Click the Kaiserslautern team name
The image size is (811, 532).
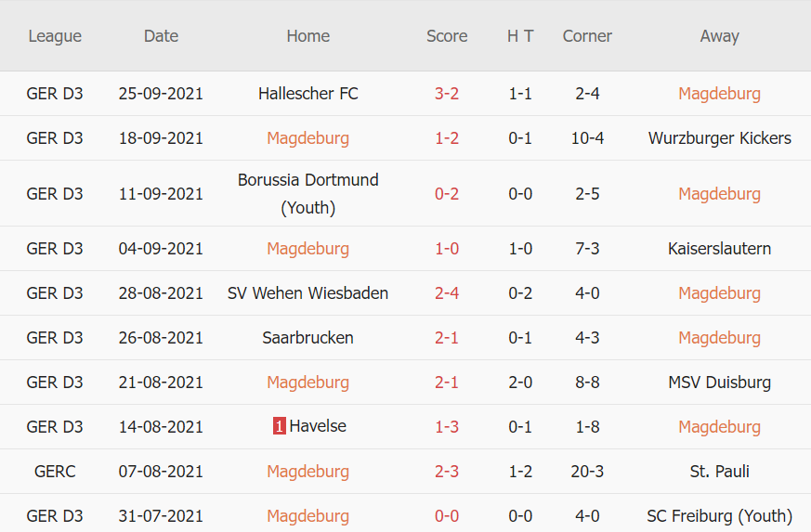719,249
